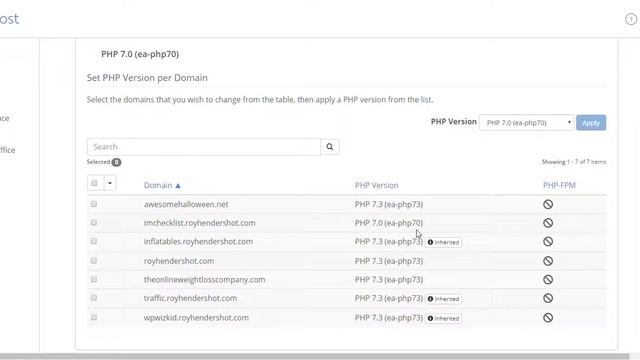Click inflatables.royhendershot.com domain name
Viewport: 640px width, 360px height.
tap(198, 242)
